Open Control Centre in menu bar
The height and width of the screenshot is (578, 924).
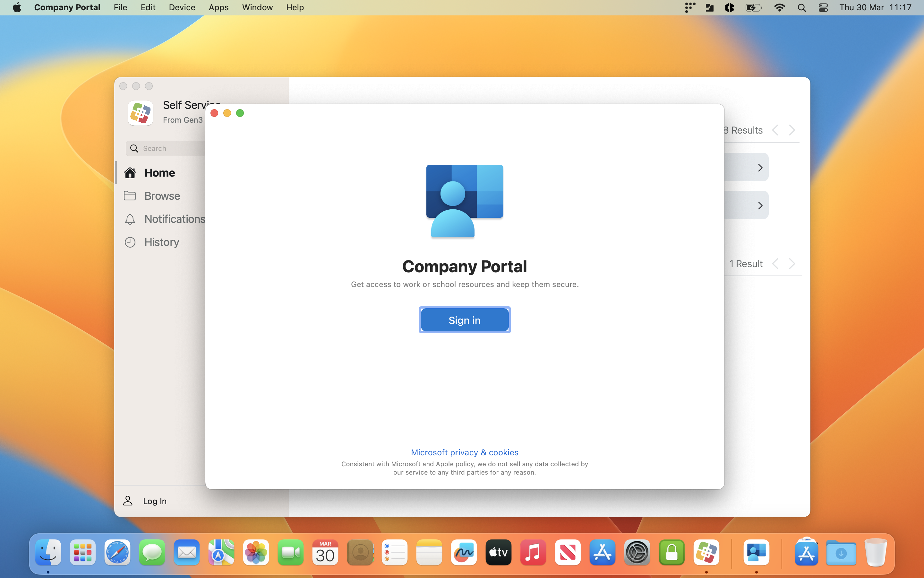pyautogui.click(x=823, y=8)
